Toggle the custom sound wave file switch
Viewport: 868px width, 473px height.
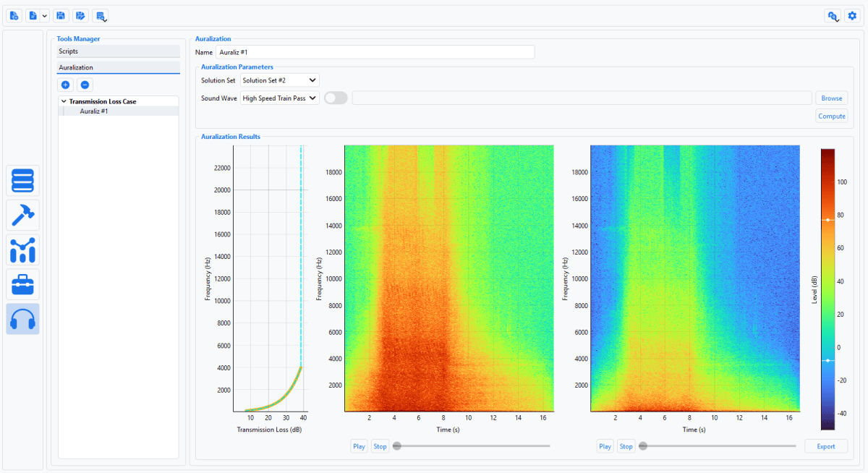[336, 98]
